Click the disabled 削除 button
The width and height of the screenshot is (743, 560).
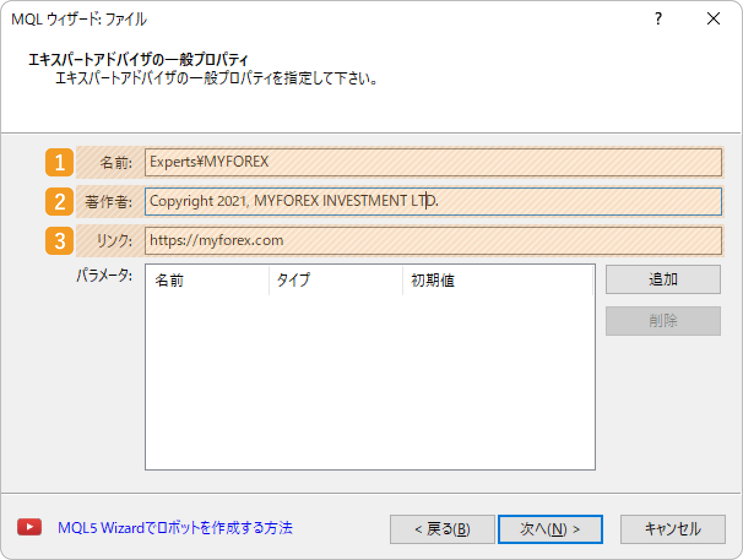(x=663, y=320)
